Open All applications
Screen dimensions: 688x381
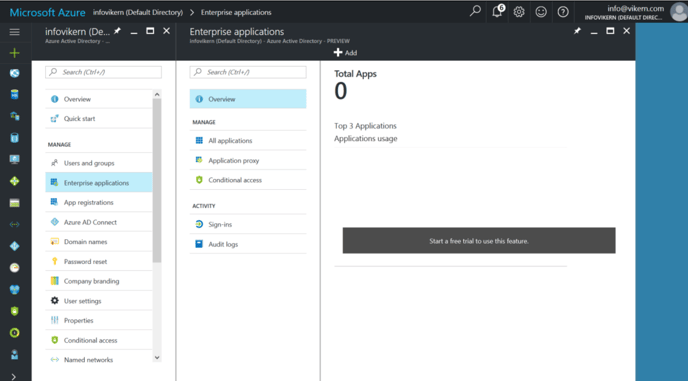248,140
